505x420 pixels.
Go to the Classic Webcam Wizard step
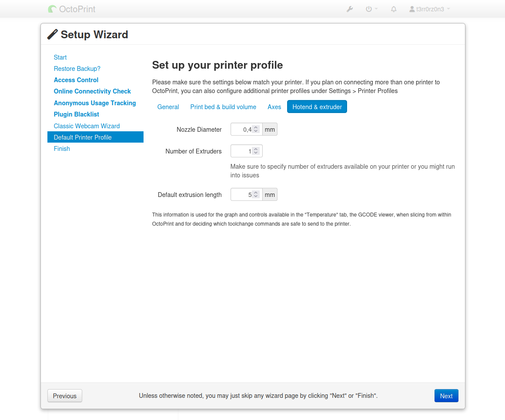click(x=87, y=126)
